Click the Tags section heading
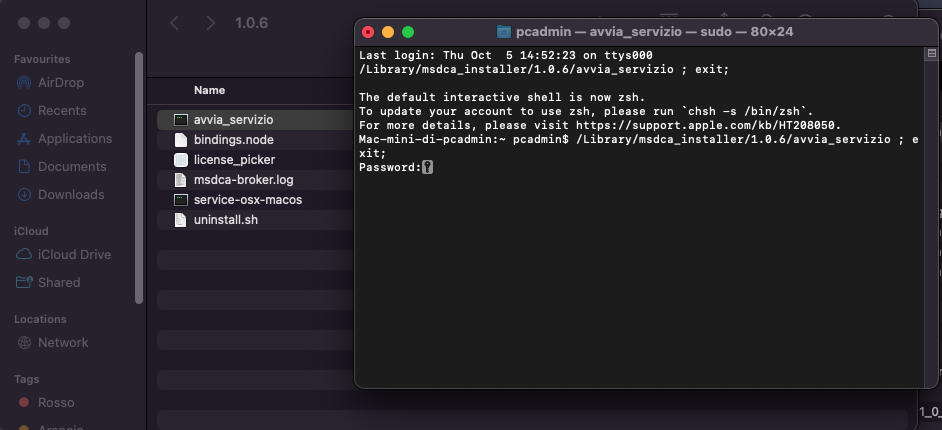This screenshot has height=430, width=942. 26,379
